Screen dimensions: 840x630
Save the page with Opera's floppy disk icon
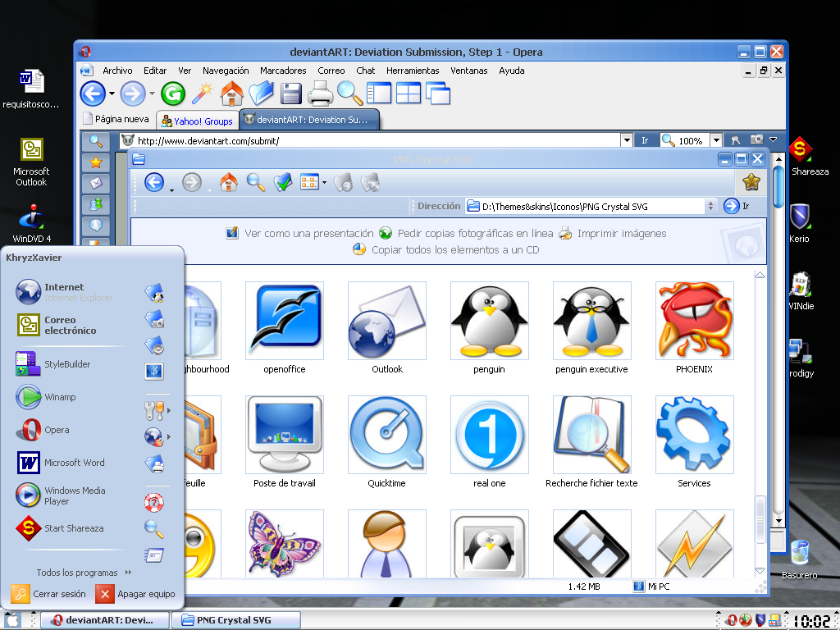tap(291, 94)
